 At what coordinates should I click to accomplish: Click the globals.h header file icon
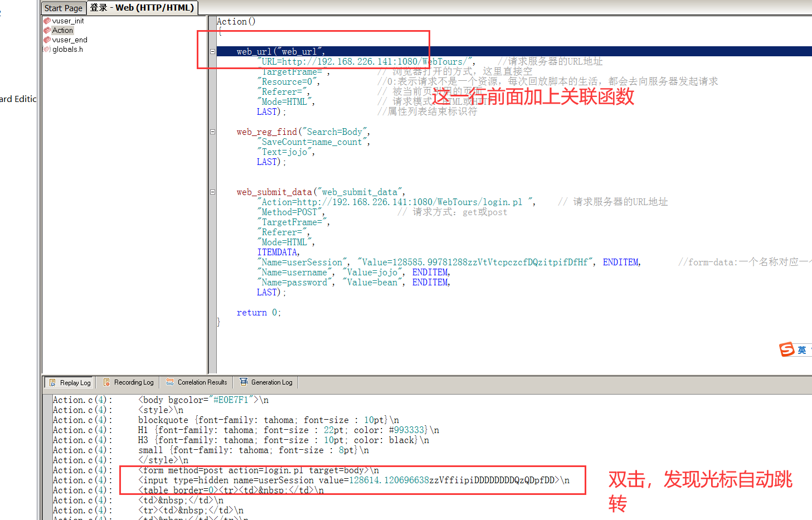coord(47,50)
